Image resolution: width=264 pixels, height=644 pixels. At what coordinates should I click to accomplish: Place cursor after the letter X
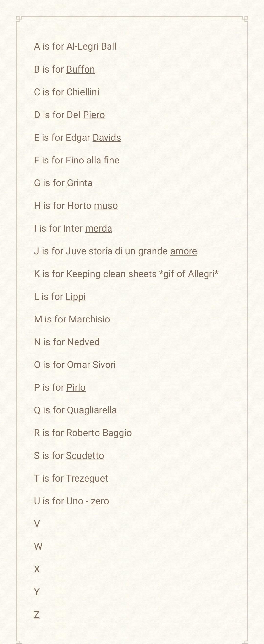40,569
